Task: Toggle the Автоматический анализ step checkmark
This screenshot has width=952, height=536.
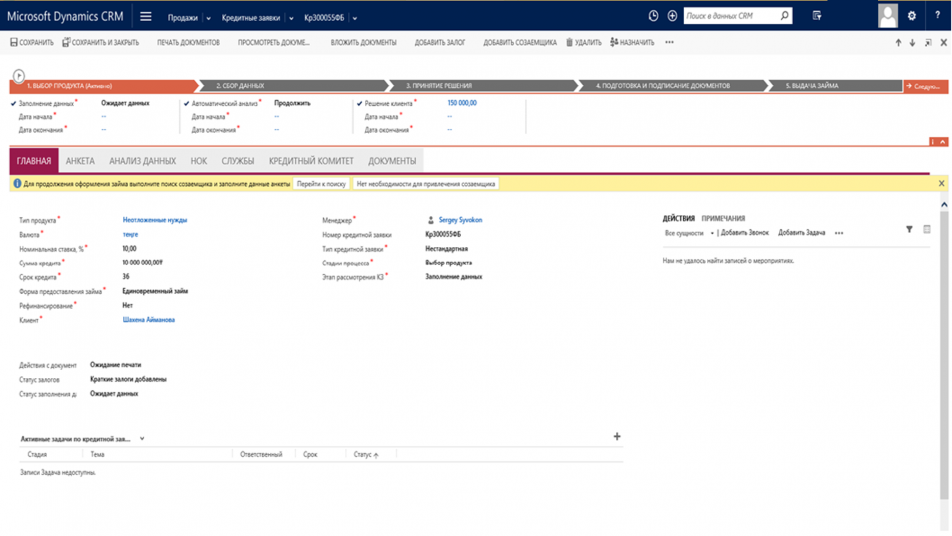Action: 187,103
